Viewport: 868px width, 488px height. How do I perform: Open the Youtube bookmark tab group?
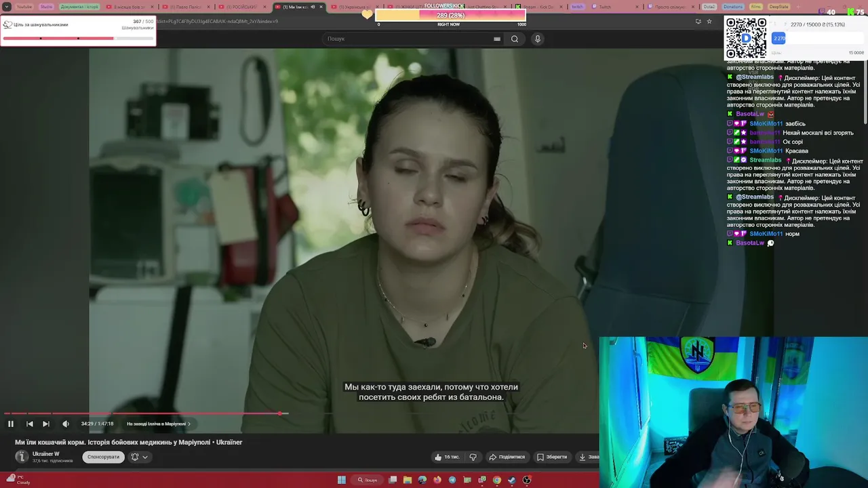tap(24, 7)
